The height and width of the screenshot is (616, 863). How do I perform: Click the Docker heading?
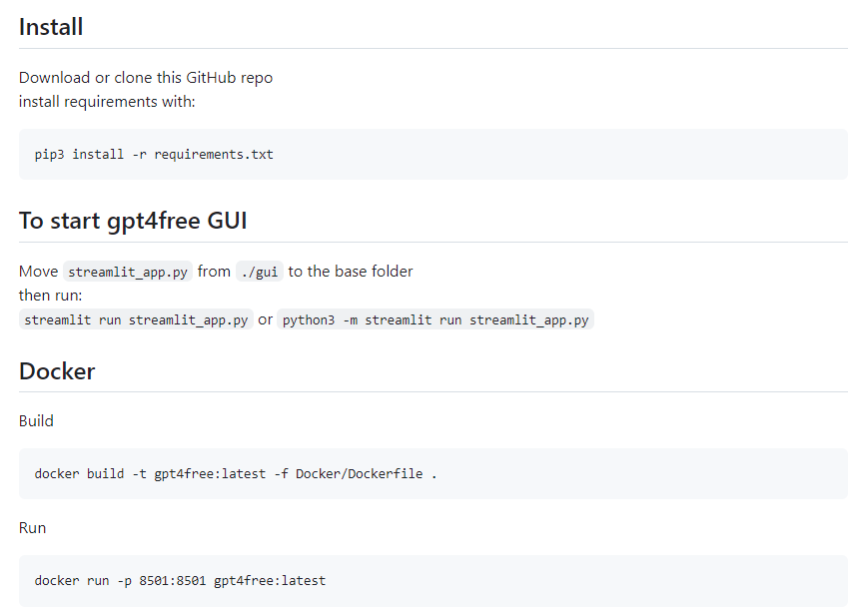point(57,371)
